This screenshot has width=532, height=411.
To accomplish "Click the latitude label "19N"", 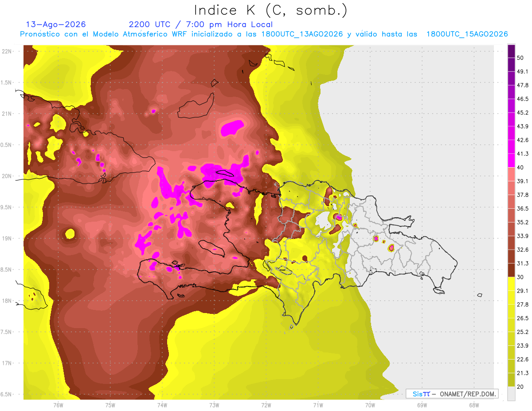I will click(6, 239).
